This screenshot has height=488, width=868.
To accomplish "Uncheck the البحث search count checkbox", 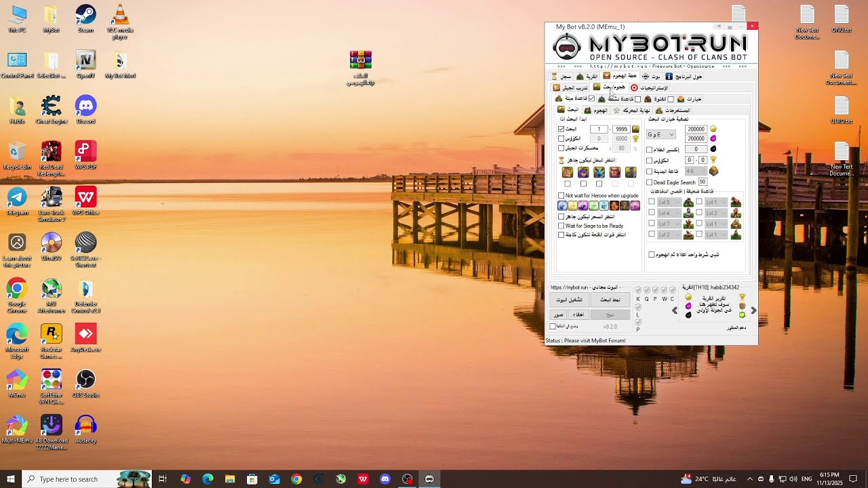I will point(561,129).
